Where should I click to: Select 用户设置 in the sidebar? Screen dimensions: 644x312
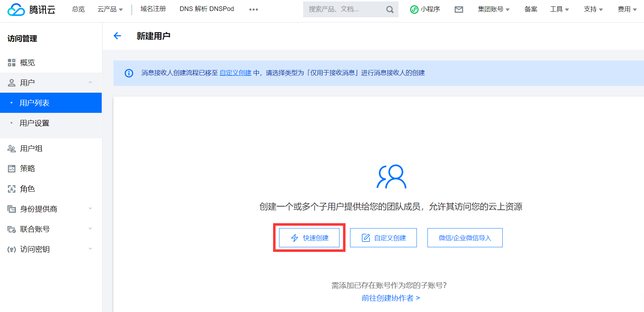[35, 123]
